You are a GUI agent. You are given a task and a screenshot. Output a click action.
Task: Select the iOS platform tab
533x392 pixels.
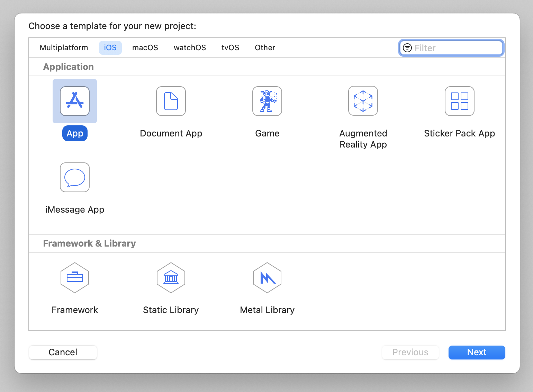coord(110,48)
